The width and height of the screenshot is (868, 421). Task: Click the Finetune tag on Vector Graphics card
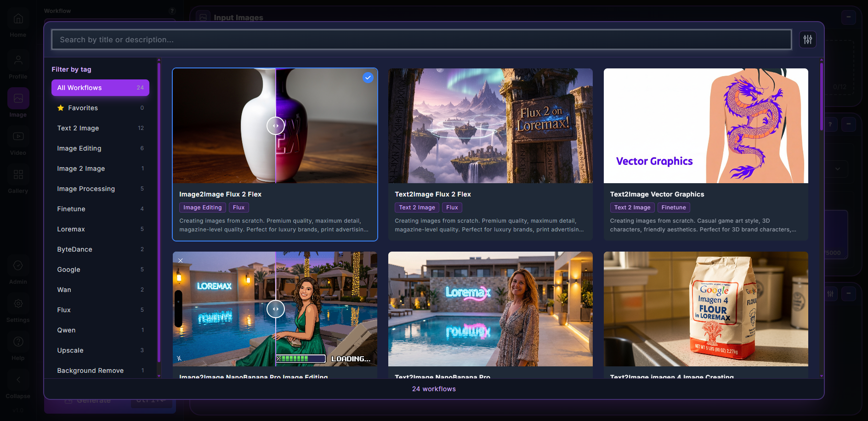coord(674,208)
